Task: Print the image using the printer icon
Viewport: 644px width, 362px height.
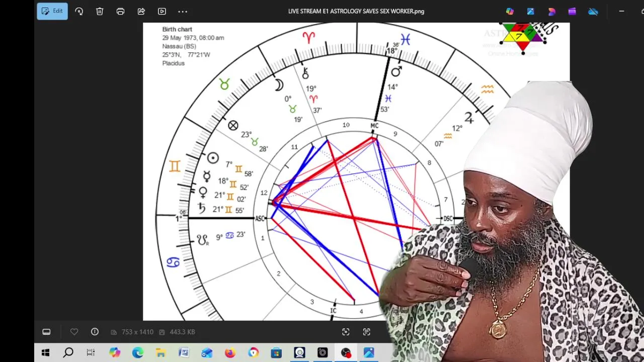Action: [120, 11]
